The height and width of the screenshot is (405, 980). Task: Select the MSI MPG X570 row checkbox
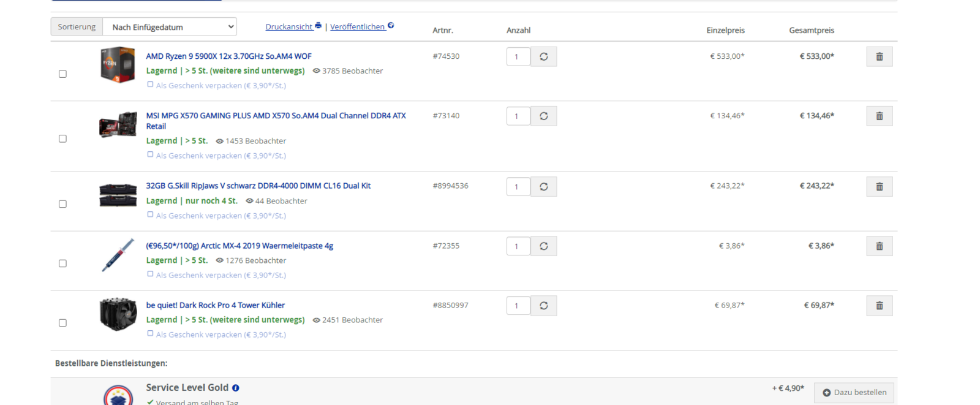point(62,138)
